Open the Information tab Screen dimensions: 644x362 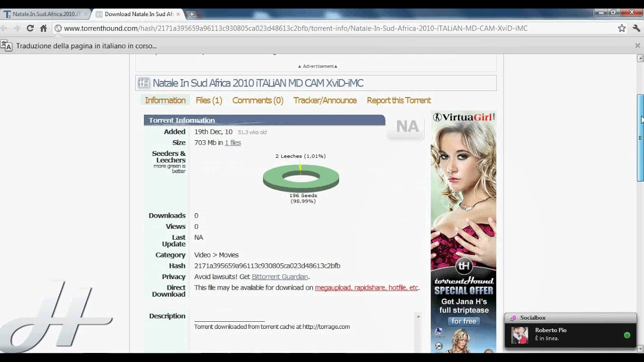click(x=165, y=100)
